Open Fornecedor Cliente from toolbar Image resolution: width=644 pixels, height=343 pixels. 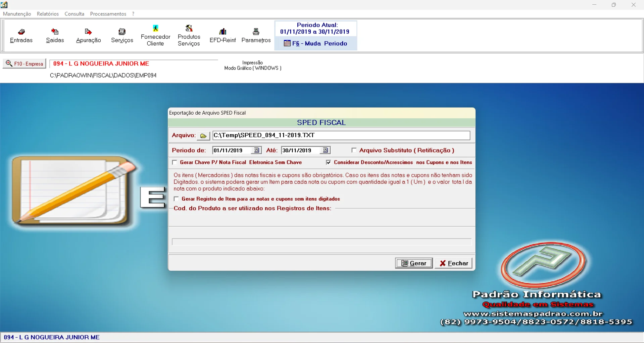(x=155, y=35)
